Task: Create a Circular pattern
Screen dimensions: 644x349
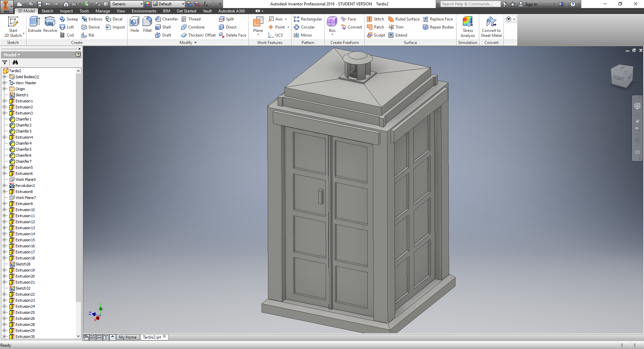Action: [x=304, y=27]
